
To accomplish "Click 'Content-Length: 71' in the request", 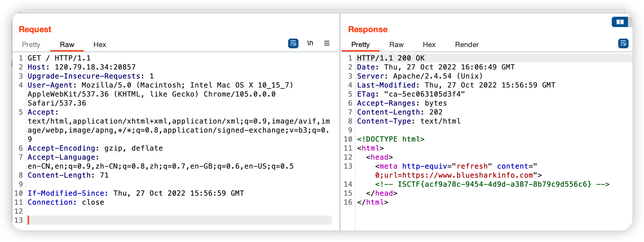I will [68, 175].
